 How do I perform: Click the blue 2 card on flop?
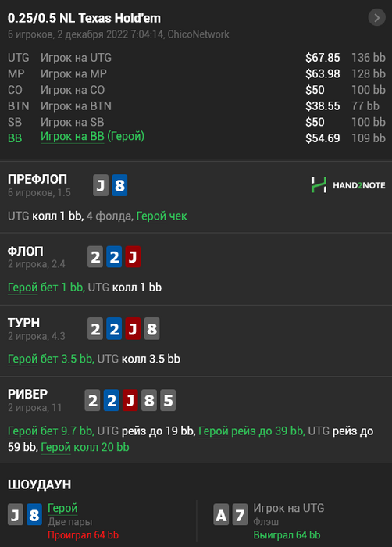click(x=114, y=257)
